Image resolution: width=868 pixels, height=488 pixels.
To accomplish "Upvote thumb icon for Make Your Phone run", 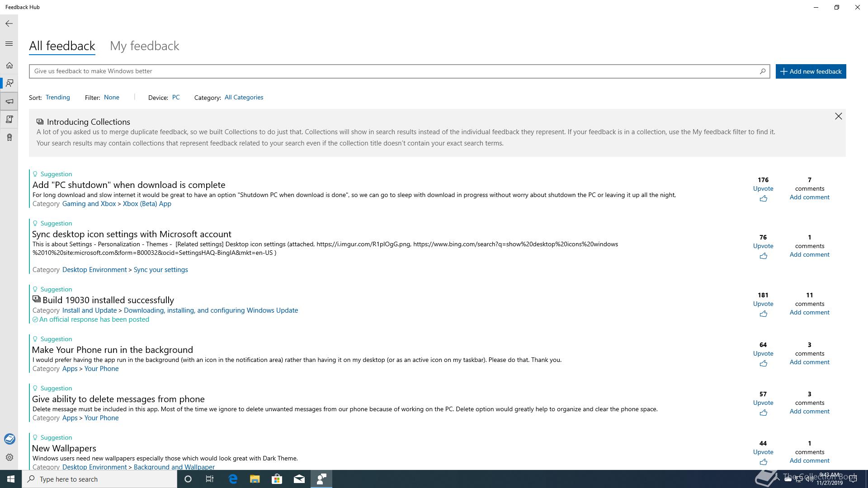I will pyautogui.click(x=763, y=363).
